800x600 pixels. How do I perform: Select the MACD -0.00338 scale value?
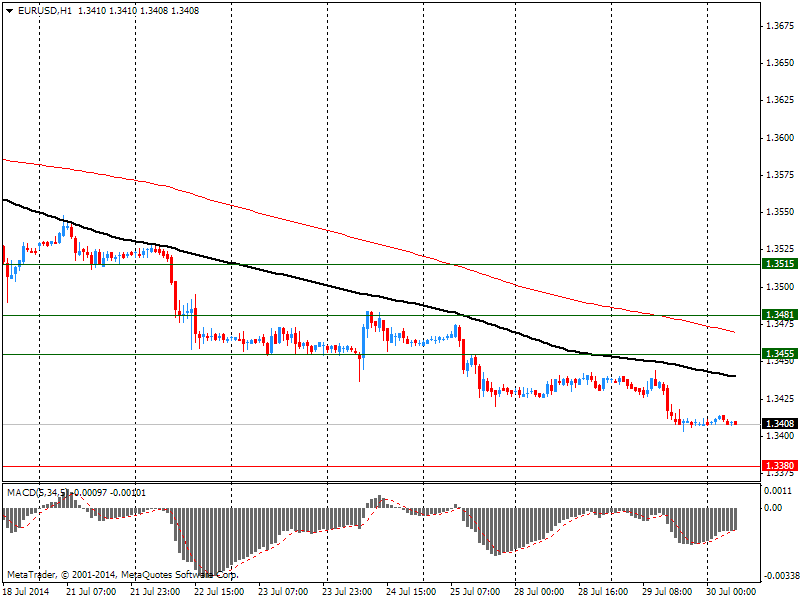[782, 576]
